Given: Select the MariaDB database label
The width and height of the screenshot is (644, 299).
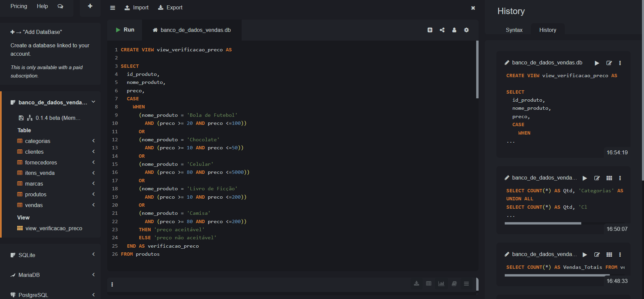Looking at the screenshot, I should pyautogui.click(x=29, y=275).
